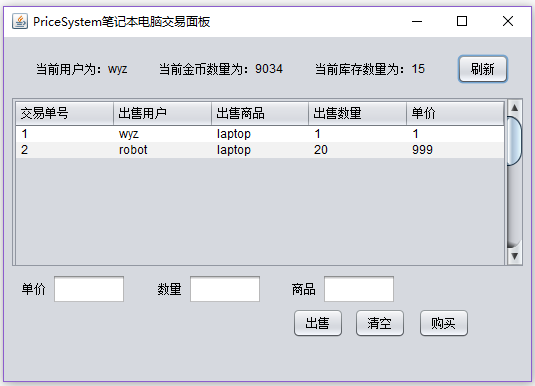
Task: Click the 当前金币数量为: 9034 label
Action: 221,69
